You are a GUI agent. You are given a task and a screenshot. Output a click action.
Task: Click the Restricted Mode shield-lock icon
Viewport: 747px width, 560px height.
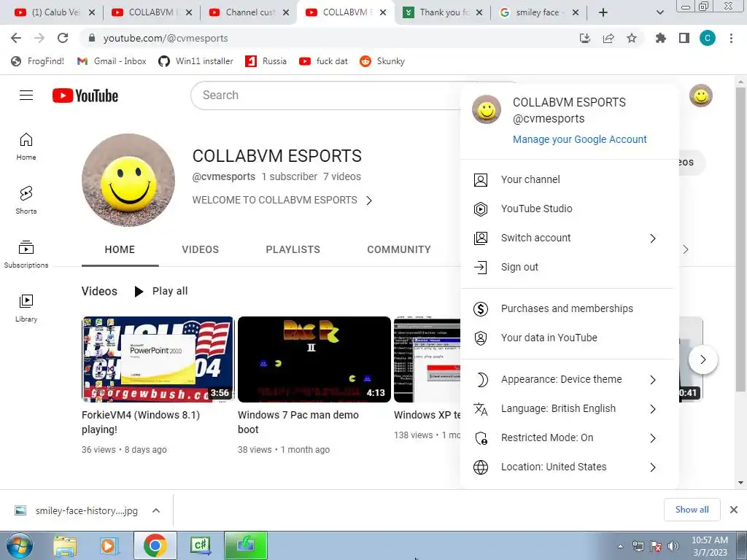click(x=481, y=438)
